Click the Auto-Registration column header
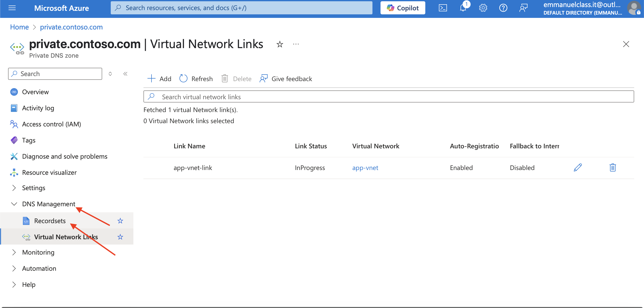The image size is (644, 308). pyautogui.click(x=474, y=146)
